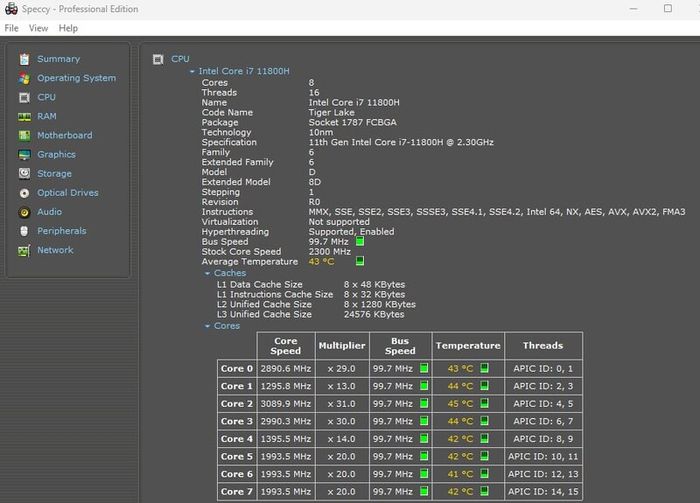Click the green indicator beside Average Temperature
Screen dimensions: 700x503
tap(360, 261)
